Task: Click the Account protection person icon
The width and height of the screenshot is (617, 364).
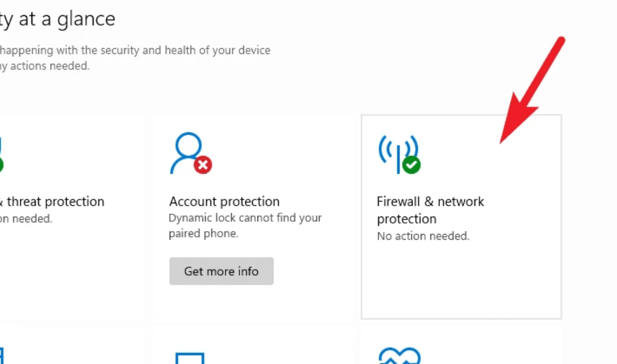Action: 185,153
